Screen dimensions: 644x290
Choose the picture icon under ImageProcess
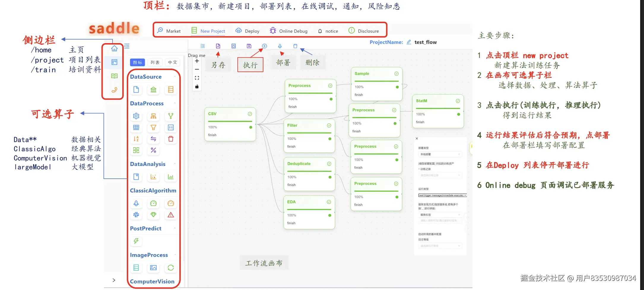point(153,268)
